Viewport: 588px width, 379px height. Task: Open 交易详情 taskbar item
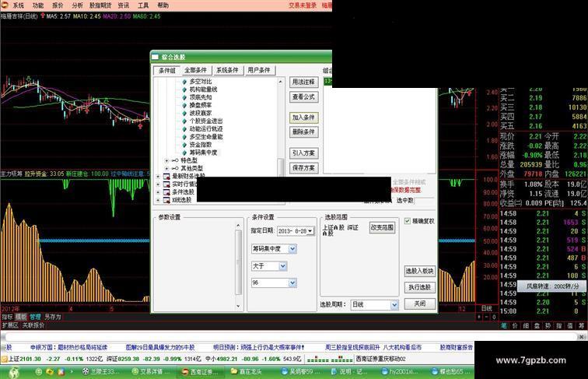click(x=151, y=372)
